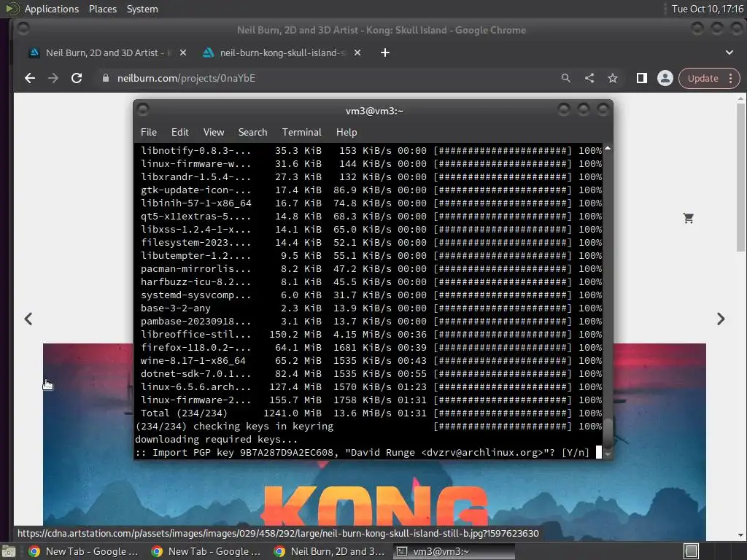The width and height of the screenshot is (747, 560).
Task: Open Chrome's page search magnifier
Action: [x=566, y=78]
